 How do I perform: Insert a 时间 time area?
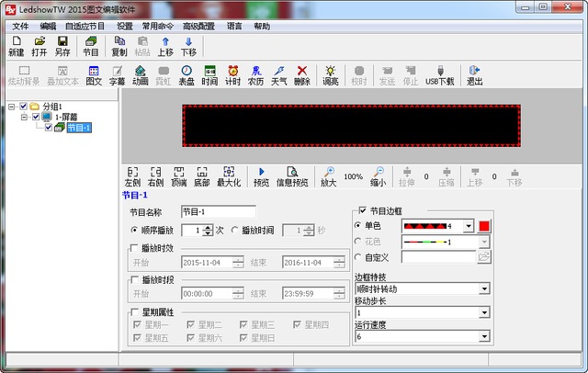pos(209,75)
